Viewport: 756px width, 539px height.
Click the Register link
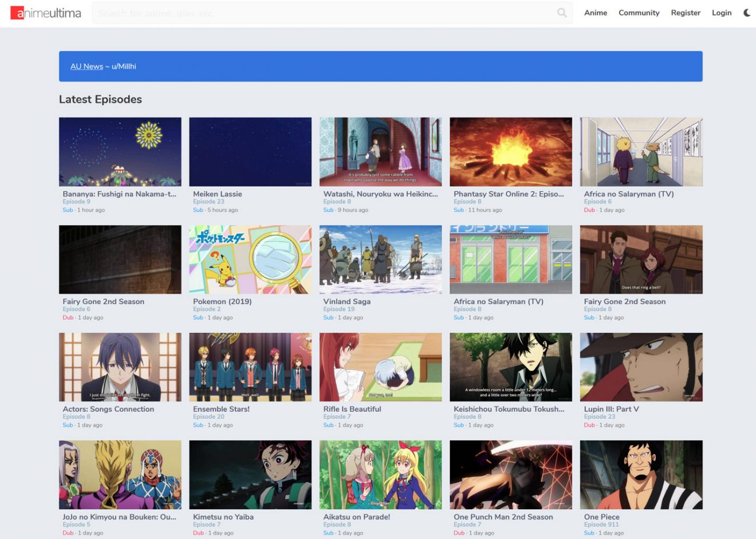pyautogui.click(x=686, y=13)
